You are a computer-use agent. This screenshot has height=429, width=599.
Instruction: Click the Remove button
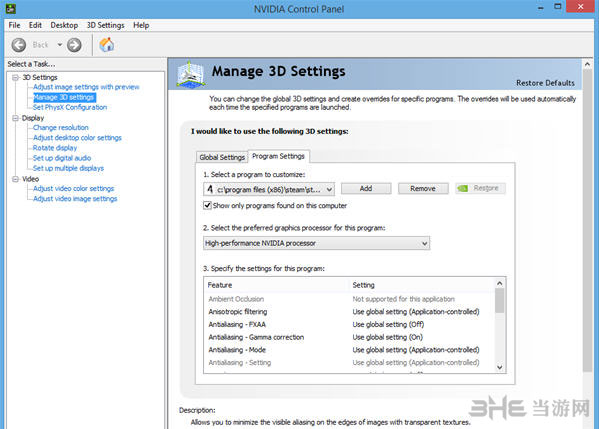click(x=423, y=188)
